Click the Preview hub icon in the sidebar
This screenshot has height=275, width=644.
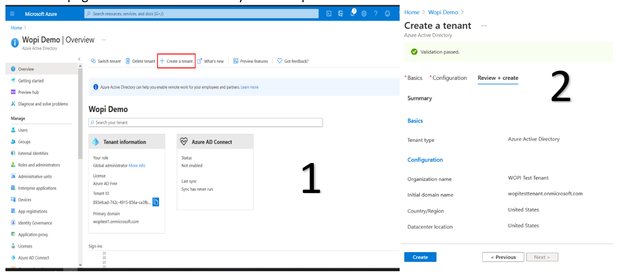(x=13, y=92)
